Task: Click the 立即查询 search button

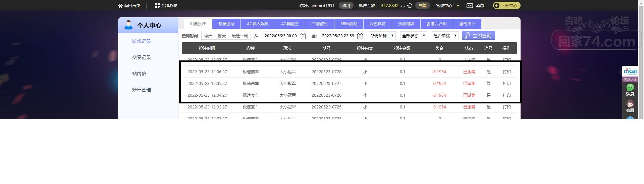Action: (x=478, y=36)
